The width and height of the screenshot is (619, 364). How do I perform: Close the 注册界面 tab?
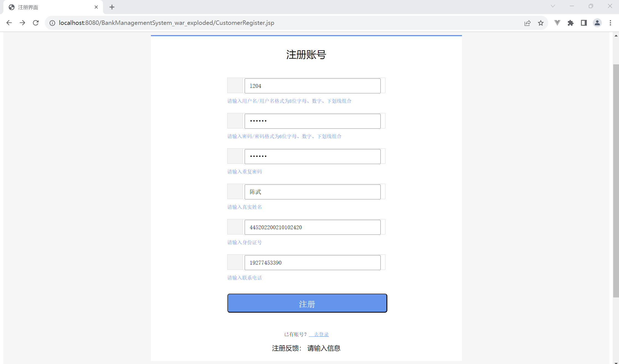tap(96, 7)
